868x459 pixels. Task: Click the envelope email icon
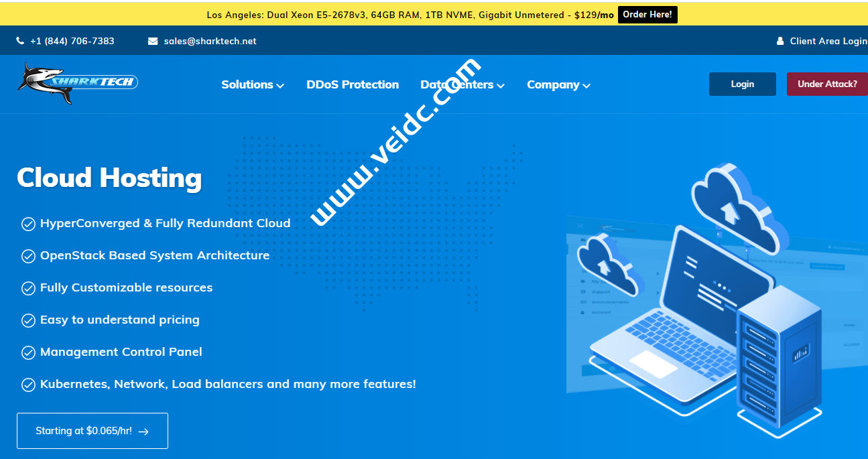point(153,41)
